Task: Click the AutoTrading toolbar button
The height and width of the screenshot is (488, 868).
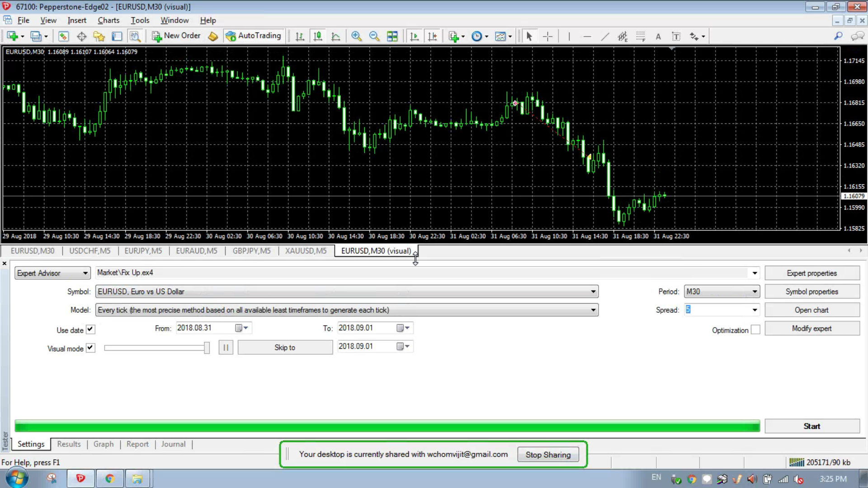Action: (x=254, y=36)
